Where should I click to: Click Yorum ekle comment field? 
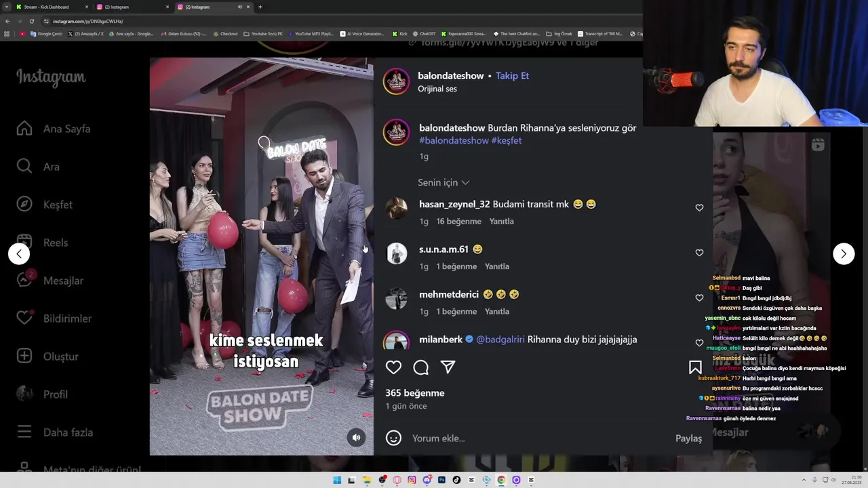pyautogui.click(x=539, y=439)
